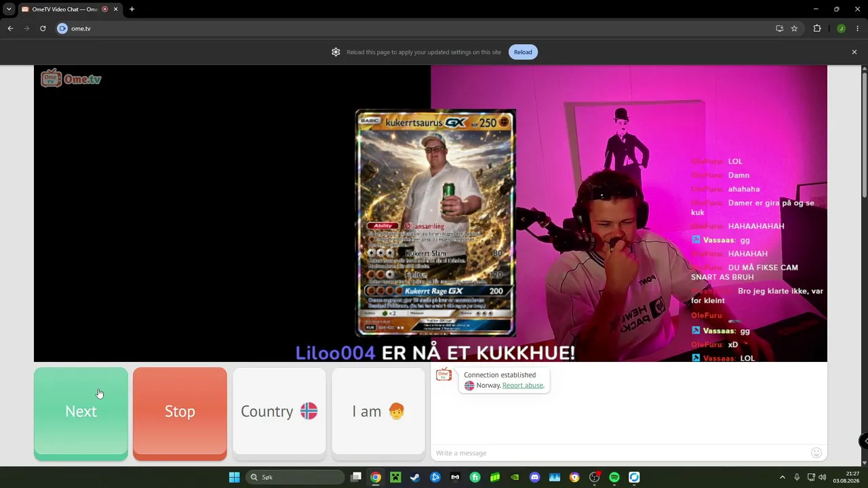Screen dimensions: 868x488
Task: Click Reload to apply updated settings
Action: tap(523, 52)
